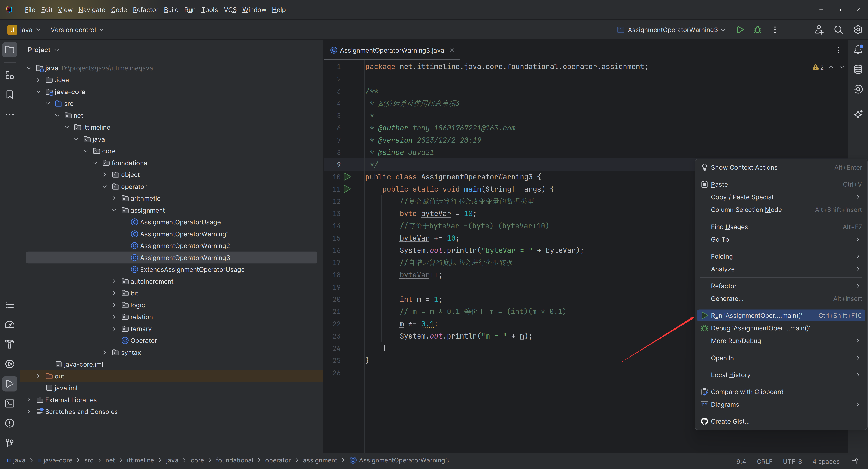Open the toolbar More Actions menu
Image resolution: width=868 pixels, height=469 pixels.
(x=775, y=30)
